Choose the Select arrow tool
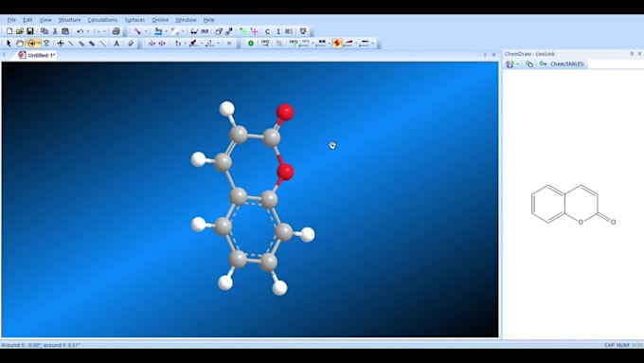 point(9,44)
